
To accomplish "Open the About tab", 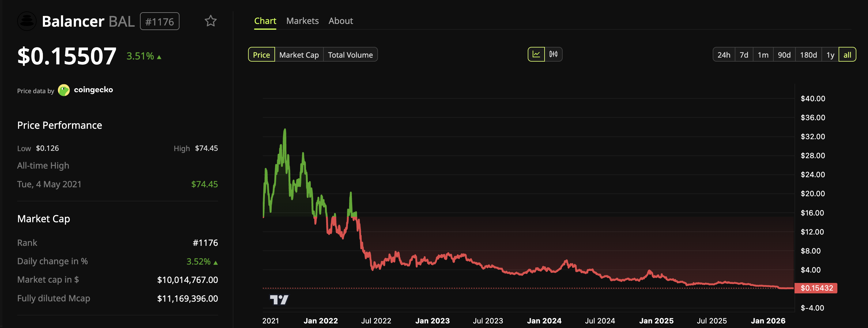I will pos(341,21).
